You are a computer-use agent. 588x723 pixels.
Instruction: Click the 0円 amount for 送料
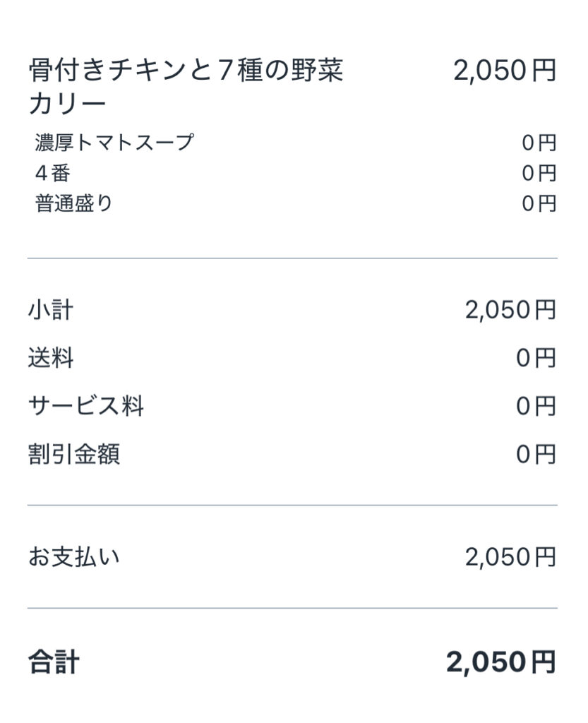click(536, 359)
